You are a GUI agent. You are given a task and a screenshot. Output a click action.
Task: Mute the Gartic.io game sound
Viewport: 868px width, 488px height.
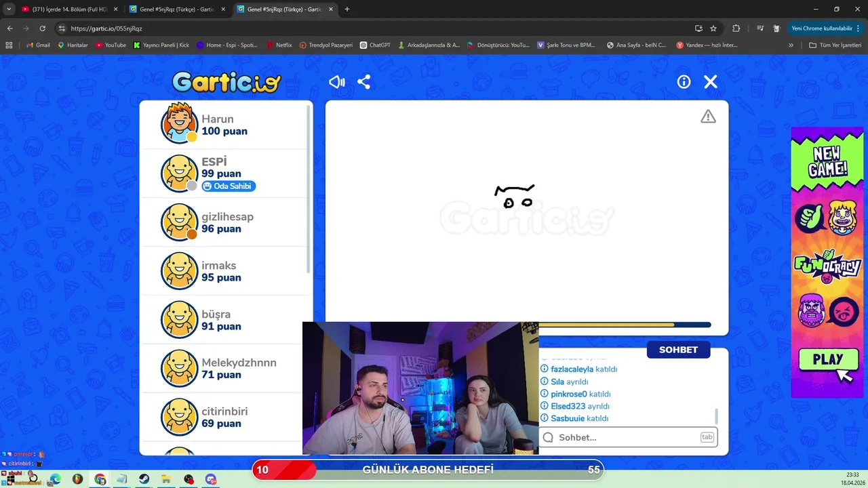[x=337, y=82]
